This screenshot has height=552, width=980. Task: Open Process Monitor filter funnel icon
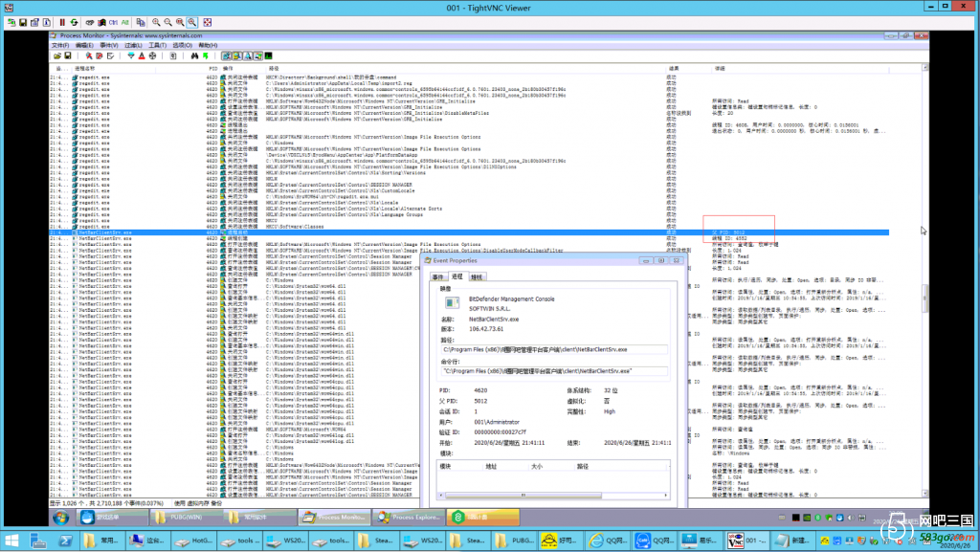point(130,56)
